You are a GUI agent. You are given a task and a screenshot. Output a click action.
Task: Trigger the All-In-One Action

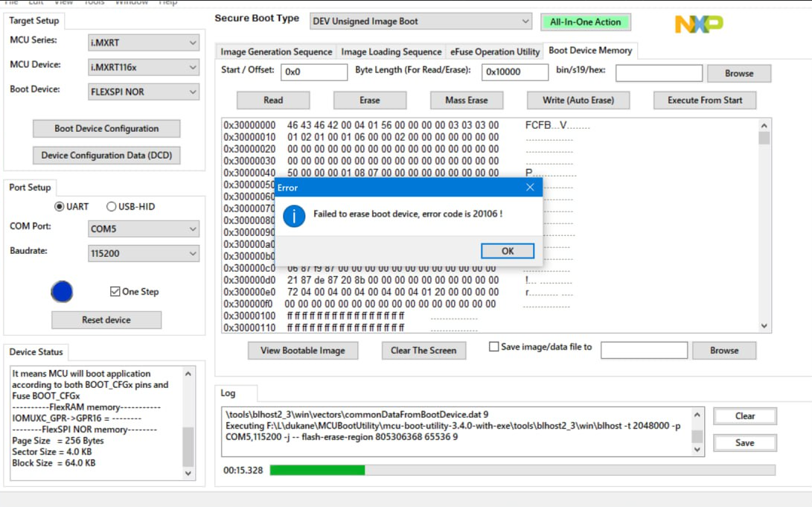586,21
